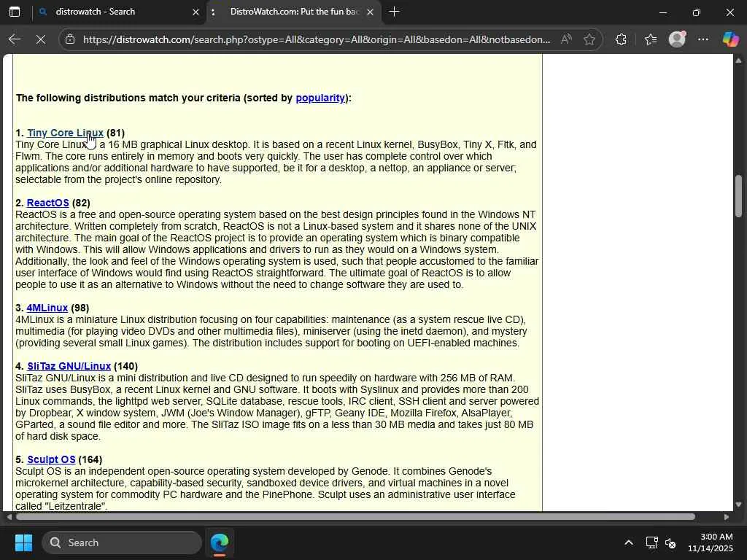
Task: Click the scroll up arrow on vertical scrollbar
Action: coord(738,61)
